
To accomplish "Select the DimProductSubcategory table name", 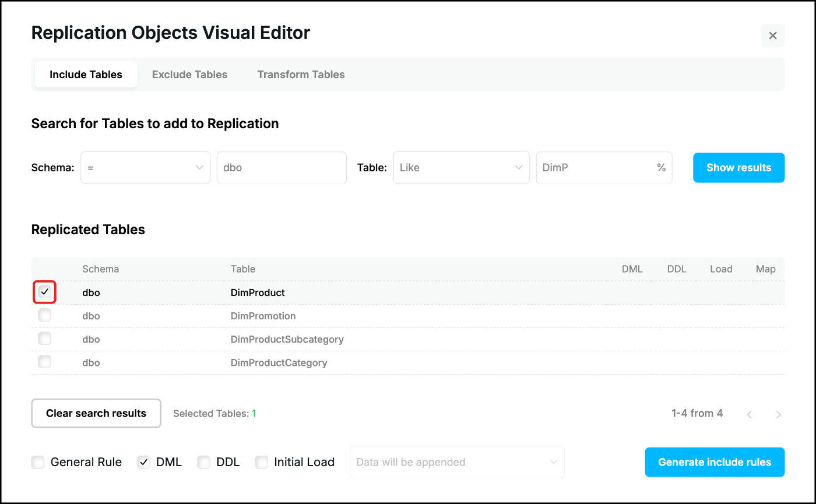I will 287,339.
